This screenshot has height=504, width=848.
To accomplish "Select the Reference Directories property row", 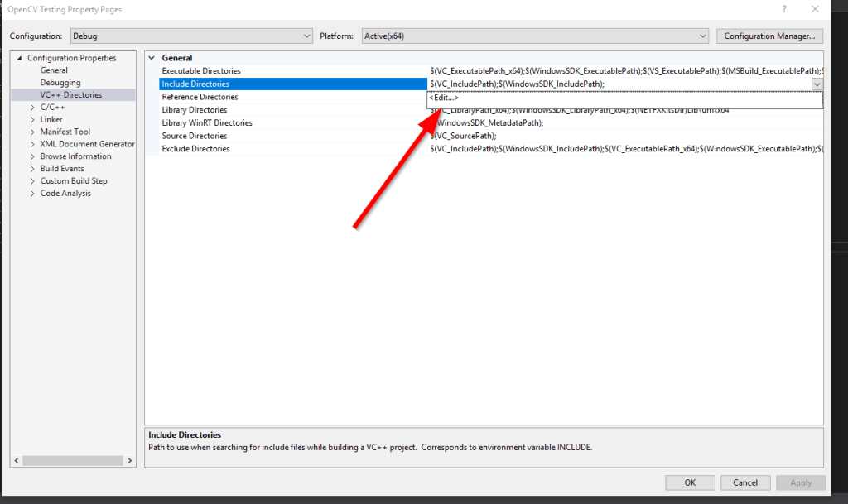I will coord(292,97).
